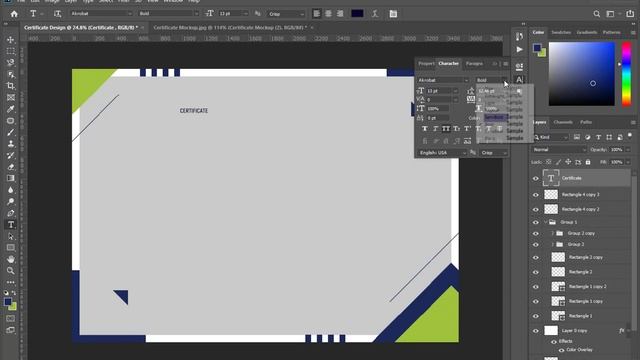Select the Move tool
640x360 pixels.
(11, 40)
